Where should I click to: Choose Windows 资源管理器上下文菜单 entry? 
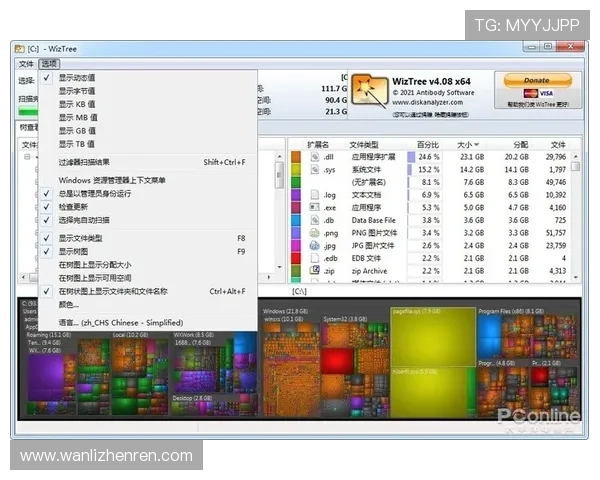(148, 180)
